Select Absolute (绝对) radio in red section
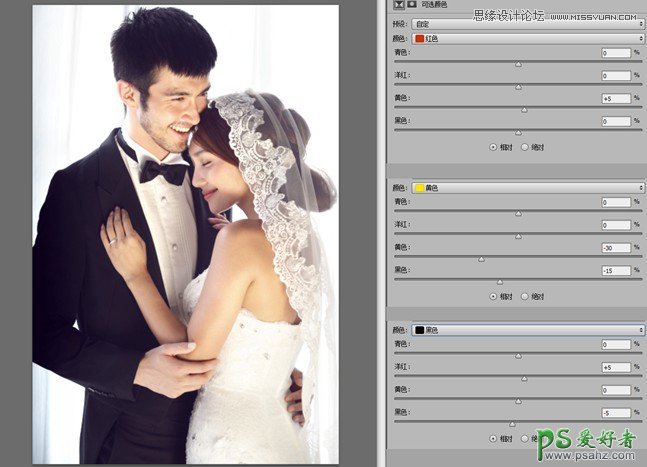647x467 pixels. [x=524, y=146]
